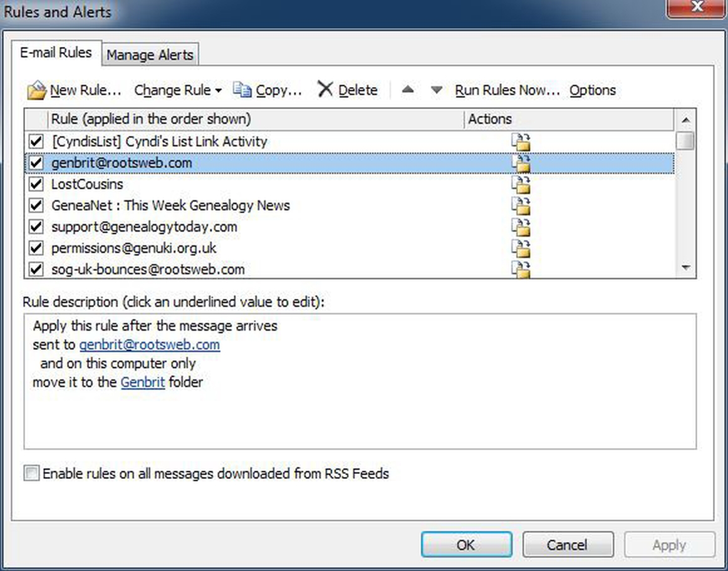Edit the Genbrit folder link
Image resolution: width=728 pixels, height=571 pixels.
click(143, 382)
